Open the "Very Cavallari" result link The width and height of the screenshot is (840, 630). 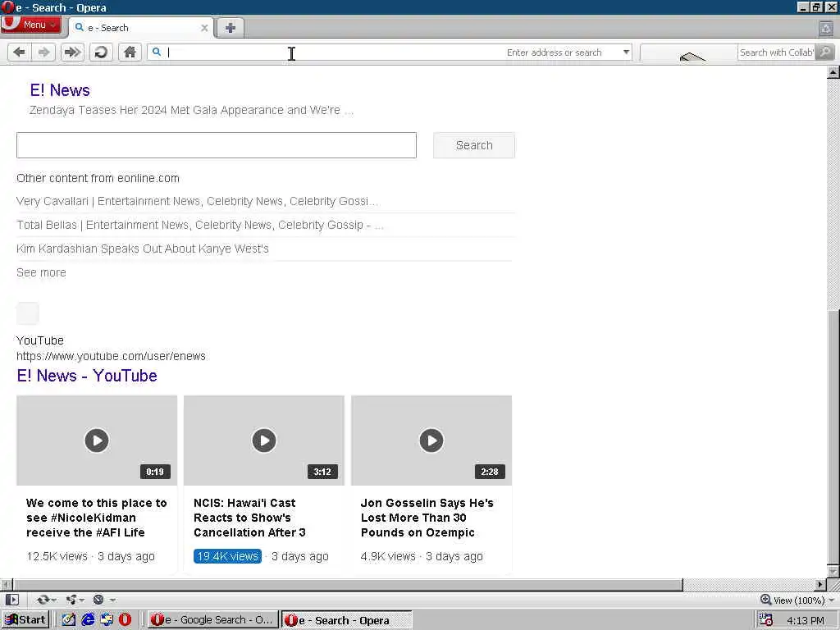pos(197,202)
